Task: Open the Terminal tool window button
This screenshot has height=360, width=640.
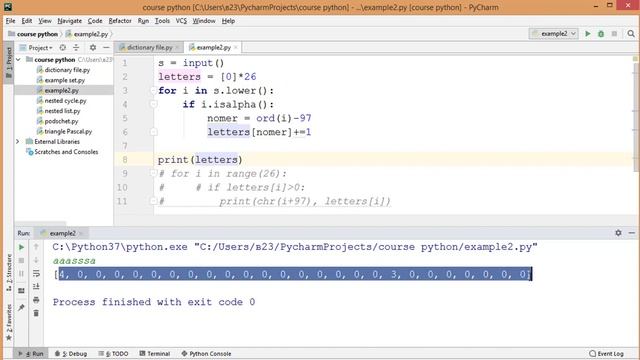Action: coord(155,353)
